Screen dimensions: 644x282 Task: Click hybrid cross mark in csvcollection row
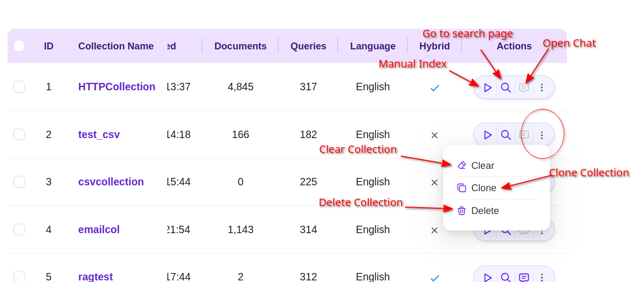[435, 183]
